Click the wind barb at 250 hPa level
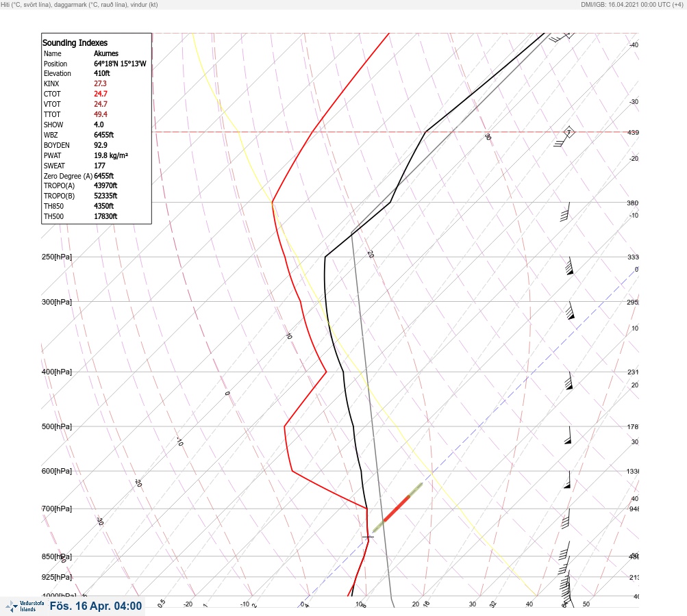 (x=570, y=266)
